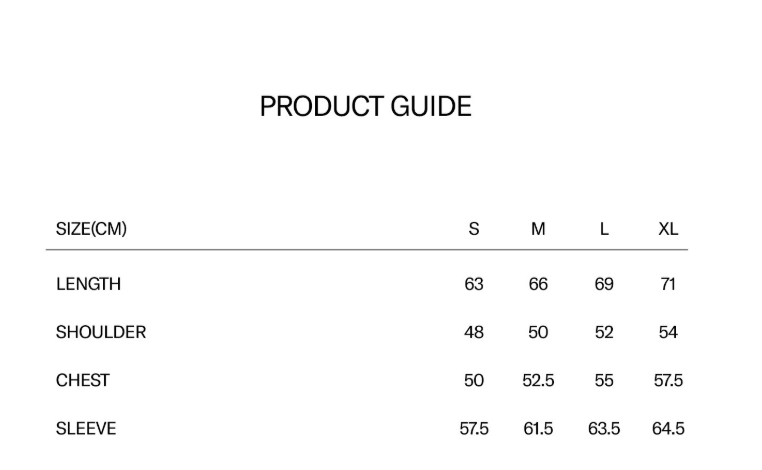This screenshot has height=470, width=762.
Task: Select the sleeve value 61.5 for size M
Action: coord(538,429)
